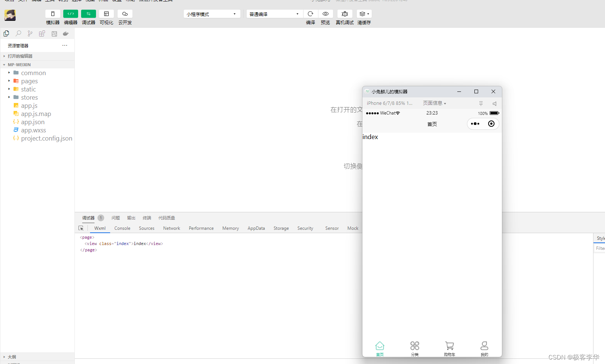The width and height of the screenshot is (605, 364).
Task: Open Source Control from the activity bar
Action: tap(30, 33)
